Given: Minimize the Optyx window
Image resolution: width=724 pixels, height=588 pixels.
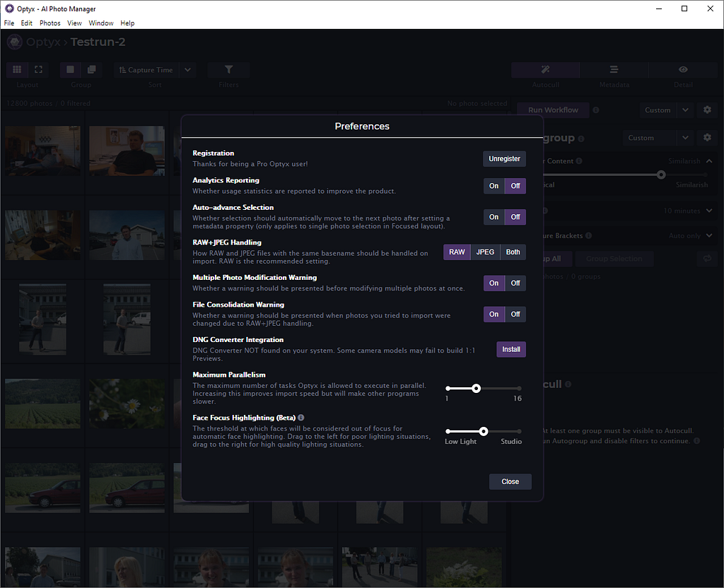Looking at the screenshot, I should click(659, 8).
